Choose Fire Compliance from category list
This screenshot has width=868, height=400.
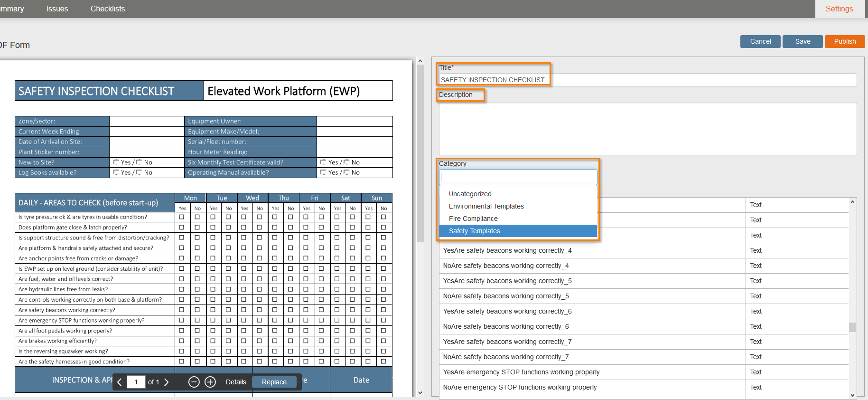click(x=473, y=219)
